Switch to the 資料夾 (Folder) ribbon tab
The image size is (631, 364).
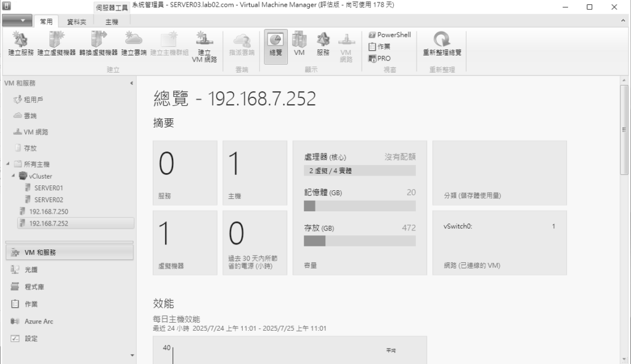coord(76,22)
